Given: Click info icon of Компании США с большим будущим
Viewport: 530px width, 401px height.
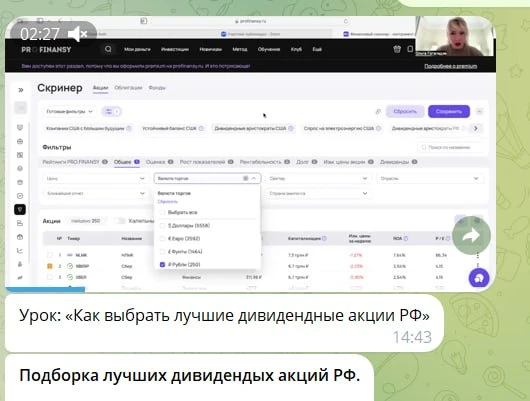Looking at the screenshot, I should click(129, 128).
